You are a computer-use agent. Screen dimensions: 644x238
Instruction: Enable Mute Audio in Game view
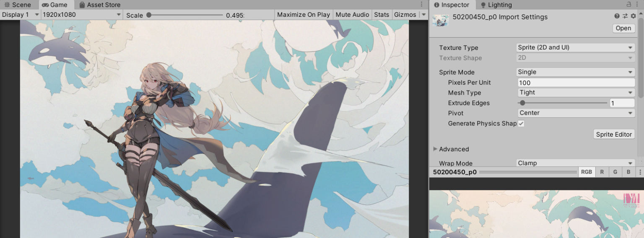point(352,15)
